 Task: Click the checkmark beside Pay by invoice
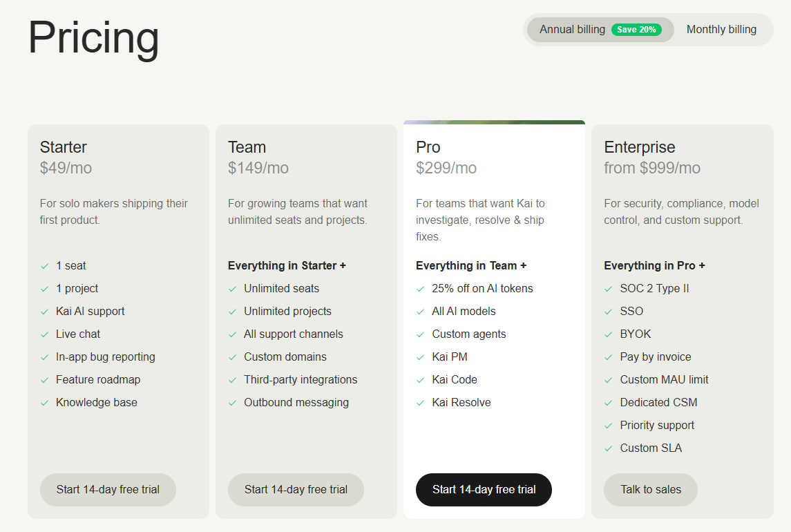point(609,357)
